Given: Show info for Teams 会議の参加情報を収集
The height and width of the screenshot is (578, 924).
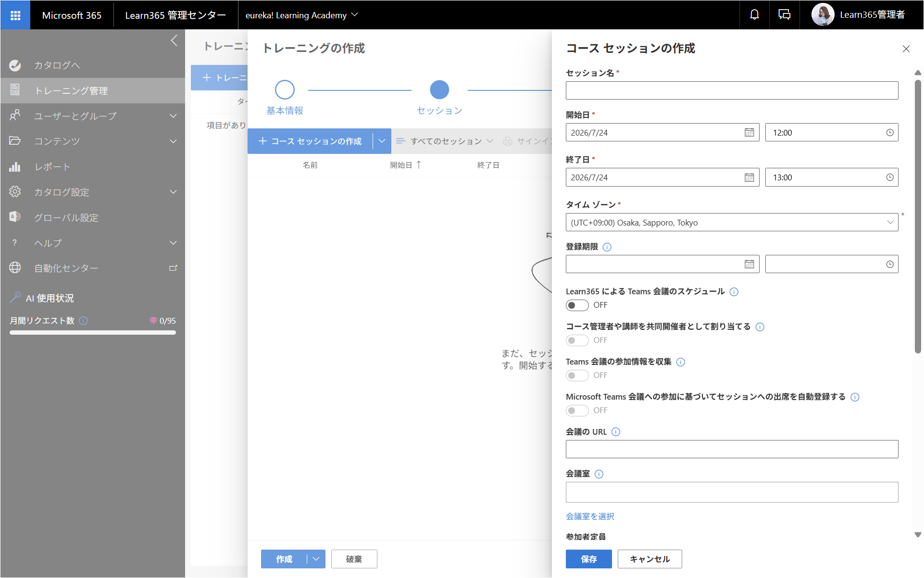Looking at the screenshot, I should coord(680,362).
